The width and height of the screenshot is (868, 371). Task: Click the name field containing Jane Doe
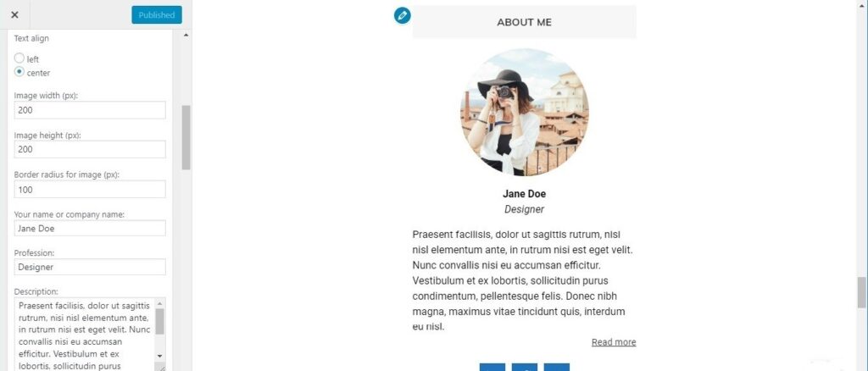pos(90,229)
